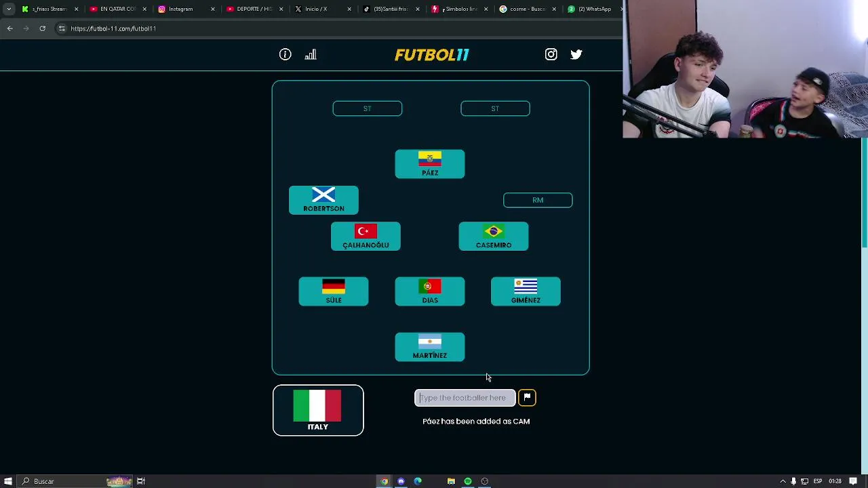Open Discord from the taskbar

tap(401, 481)
